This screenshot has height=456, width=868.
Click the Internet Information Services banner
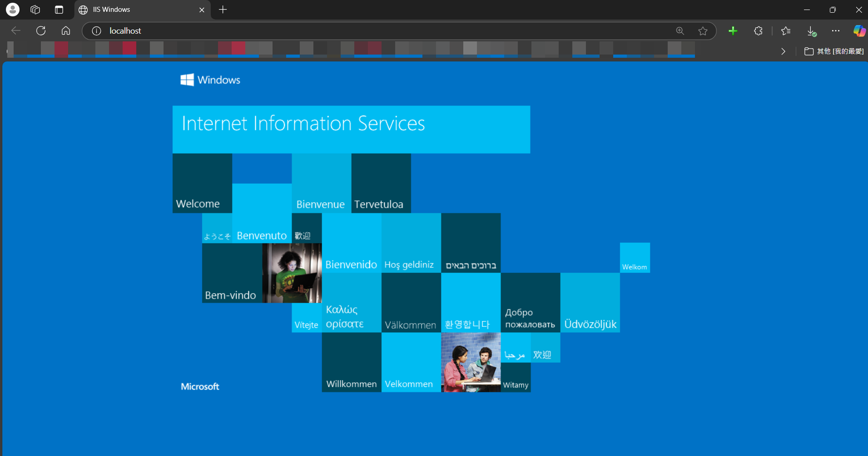coord(351,130)
